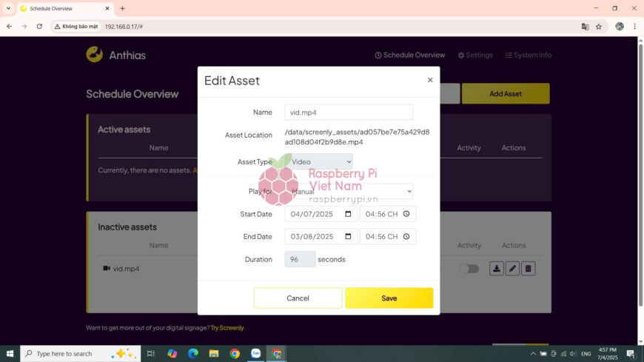Open System Info navigation item
The height and width of the screenshot is (362, 644).
tap(528, 55)
